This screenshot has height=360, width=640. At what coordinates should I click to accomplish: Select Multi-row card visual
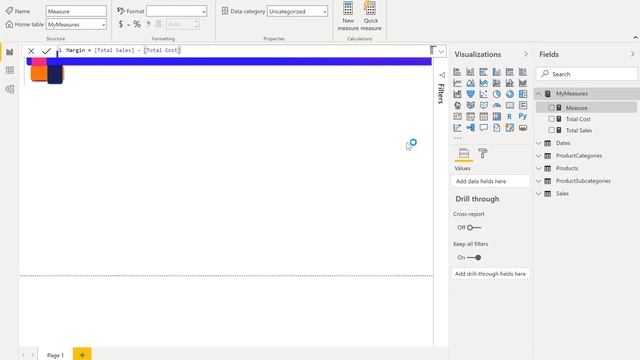tap(522, 105)
